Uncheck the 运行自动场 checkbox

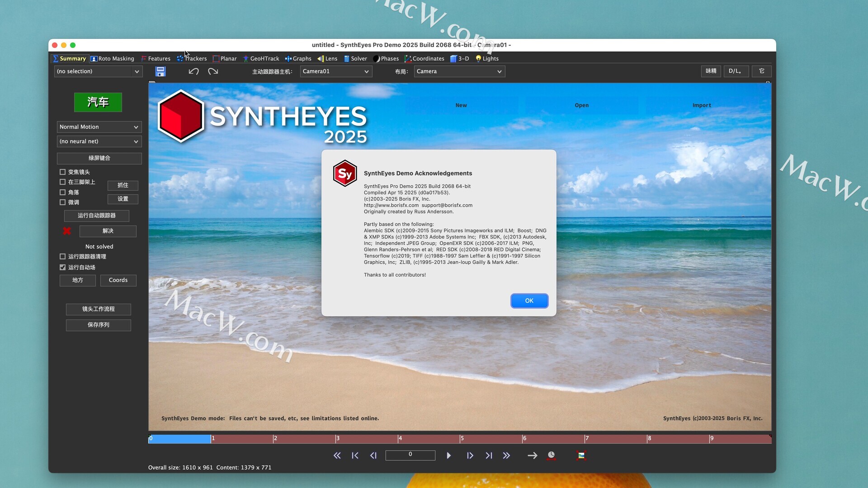coord(63,267)
